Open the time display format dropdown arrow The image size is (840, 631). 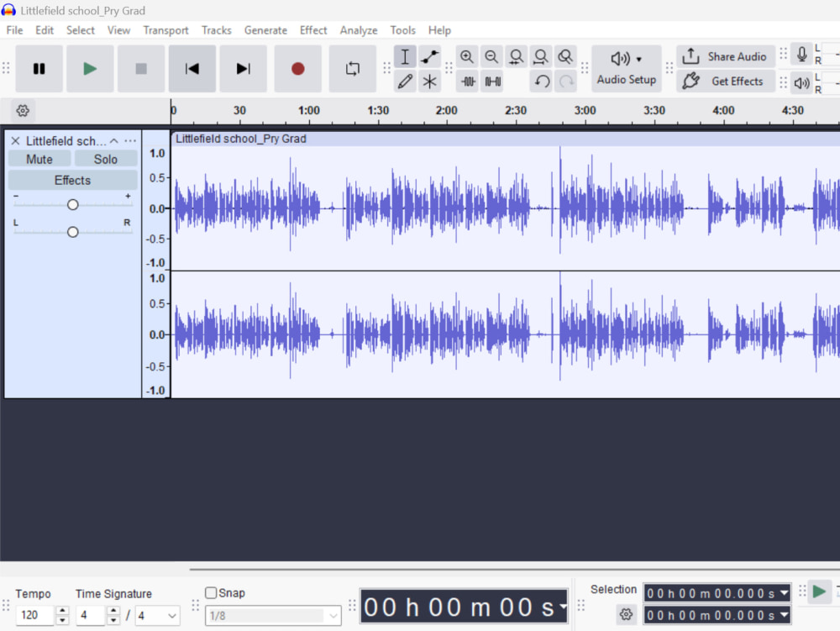point(563,607)
